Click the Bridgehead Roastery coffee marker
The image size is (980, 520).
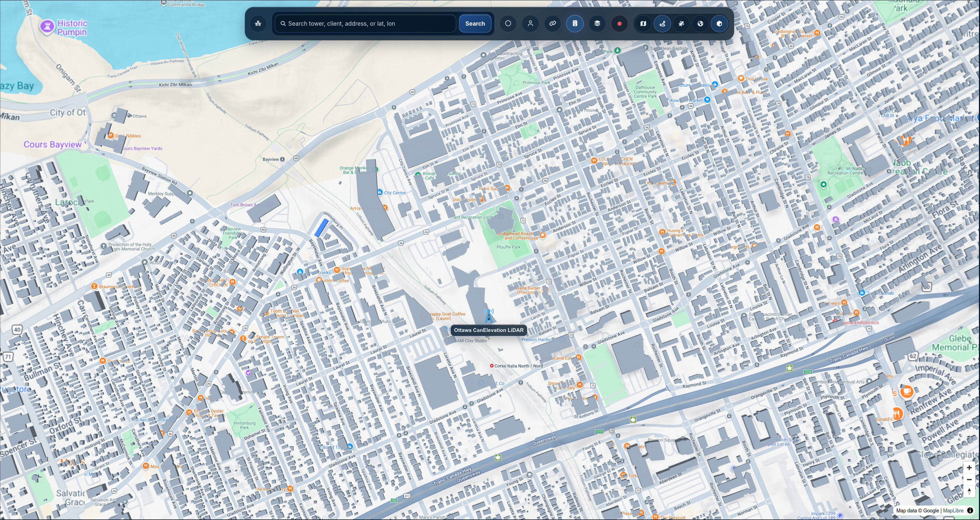(x=543, y=235)
